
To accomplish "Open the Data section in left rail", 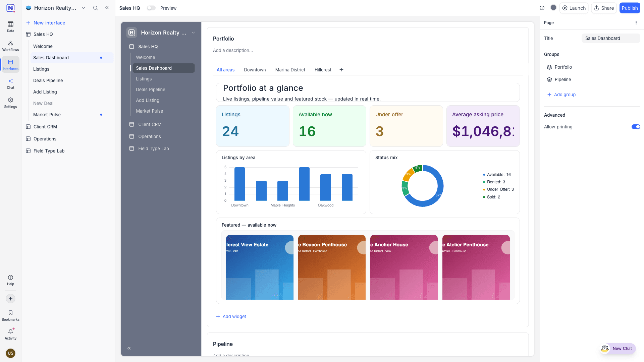I will click(x=10, y=27).
